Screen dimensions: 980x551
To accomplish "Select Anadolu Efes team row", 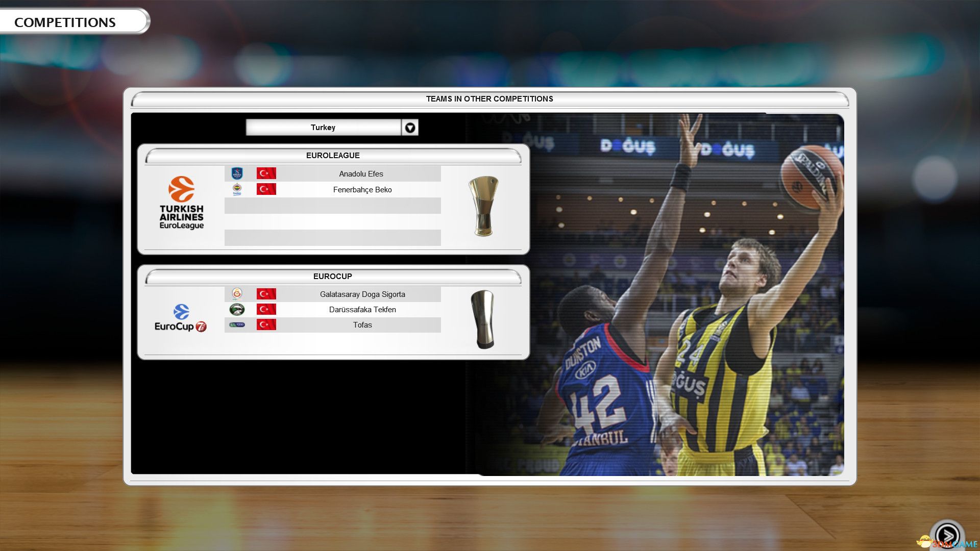I will [x=360, y=173].
